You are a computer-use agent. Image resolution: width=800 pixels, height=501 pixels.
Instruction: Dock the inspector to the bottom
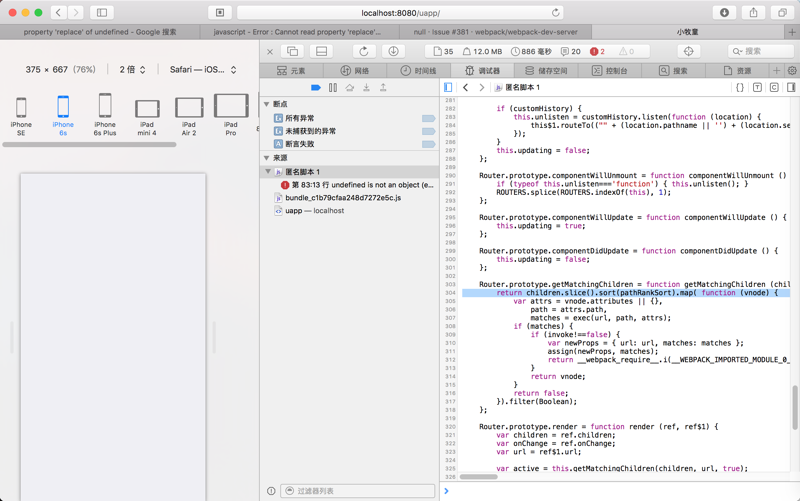point(321,51)
